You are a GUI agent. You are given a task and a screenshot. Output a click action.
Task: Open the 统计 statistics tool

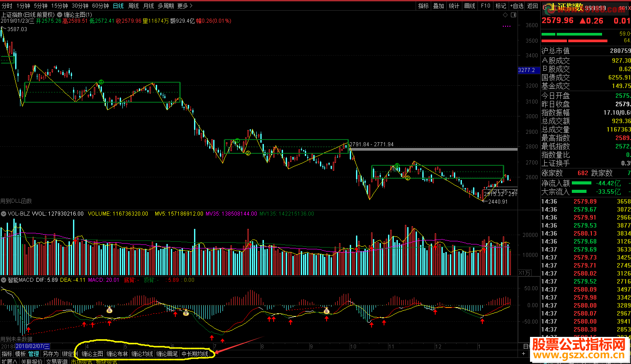coord(454,6)
